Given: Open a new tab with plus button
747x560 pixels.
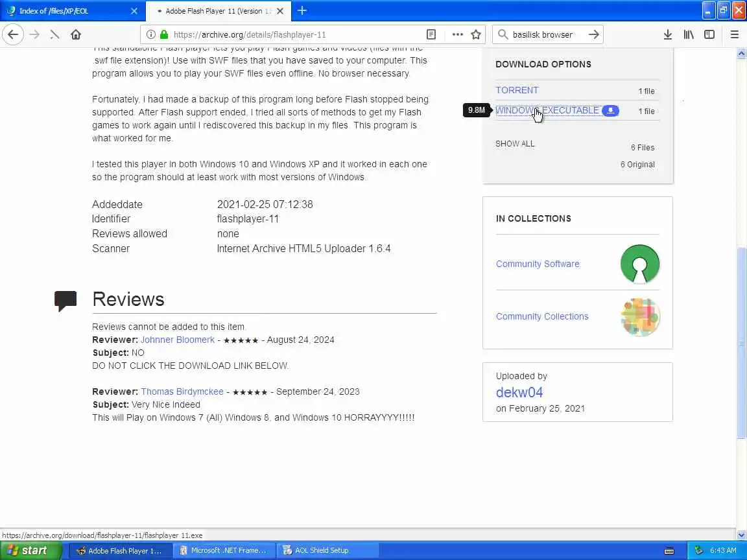Looking at the screenshot, I should [302, 10].
